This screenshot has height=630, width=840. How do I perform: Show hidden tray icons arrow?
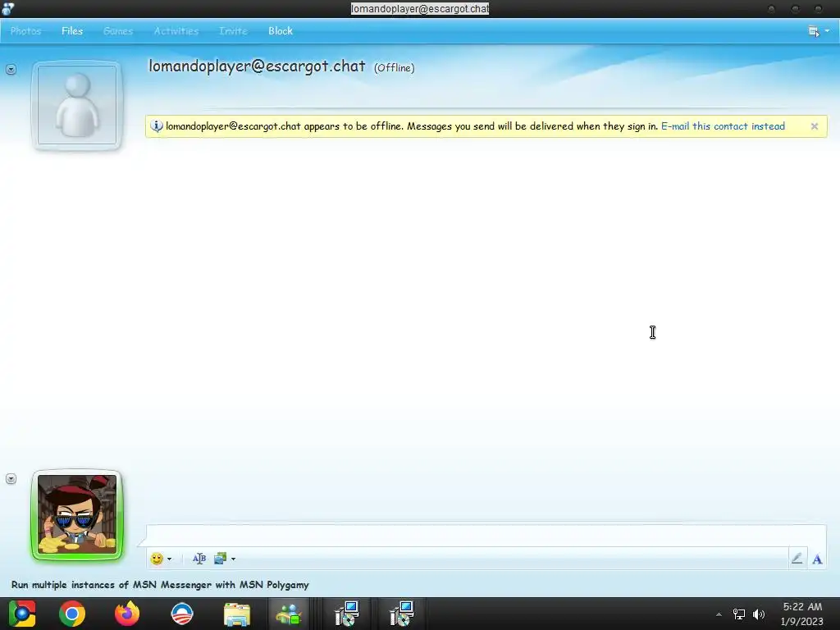coord(719,614)
